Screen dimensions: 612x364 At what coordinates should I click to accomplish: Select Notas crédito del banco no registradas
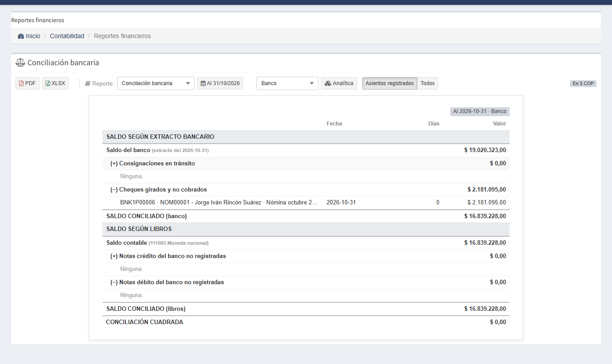pyautogui.click(x=306, y=256)
